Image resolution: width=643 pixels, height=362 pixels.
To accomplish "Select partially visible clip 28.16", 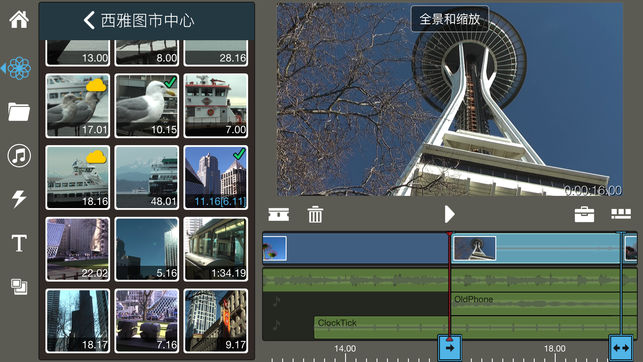I will click(216, 53).
